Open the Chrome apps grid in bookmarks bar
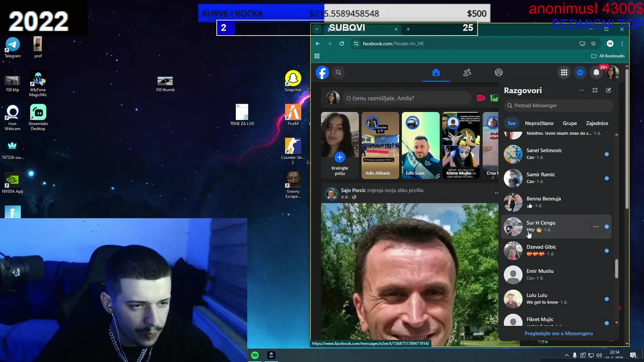Screen dimensions: 644x362 [x=317, y=56]
